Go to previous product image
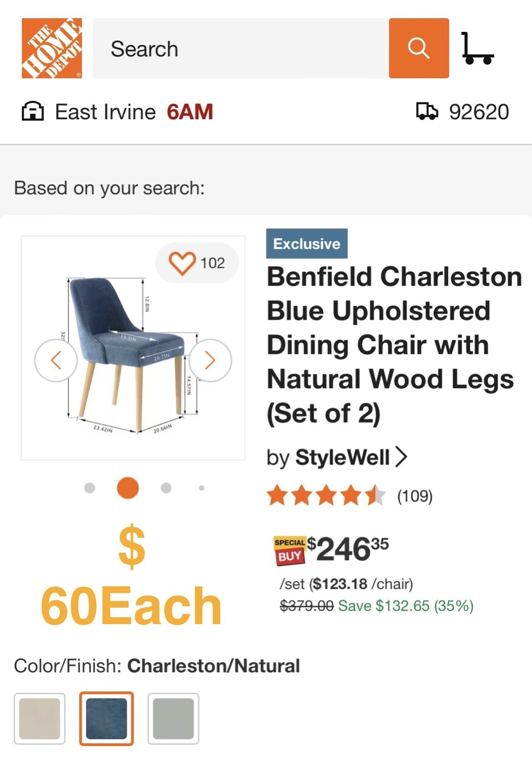Viewport: 532px width, 757px height. [x=56, y=360]
